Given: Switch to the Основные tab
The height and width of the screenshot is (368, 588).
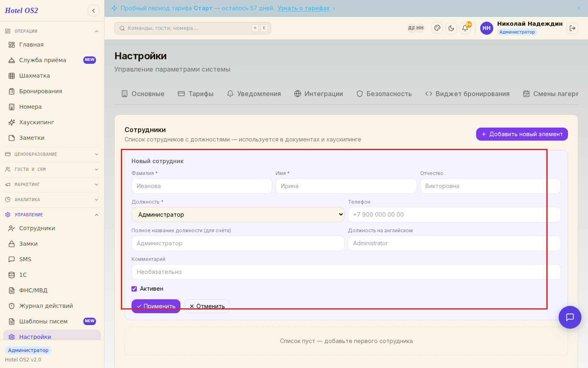Looking at the screenshot, I should [x=143, y=94].
